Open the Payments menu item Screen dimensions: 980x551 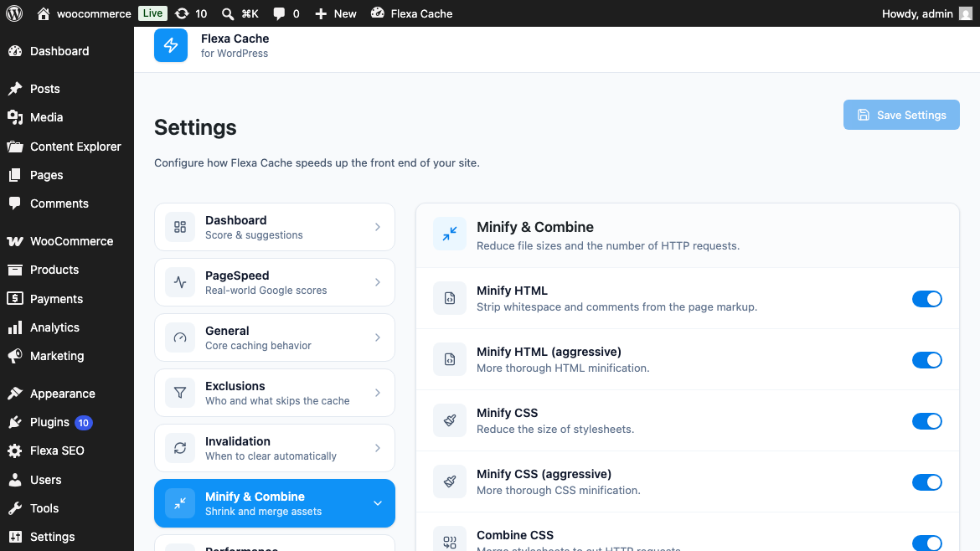click(x=67, y=299)
